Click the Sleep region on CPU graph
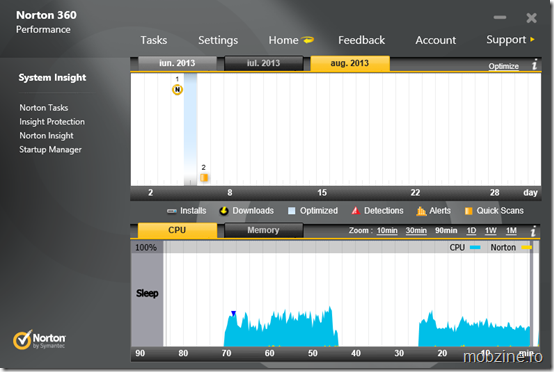Screen dimensions: 554x372 (x=147, y=293)
